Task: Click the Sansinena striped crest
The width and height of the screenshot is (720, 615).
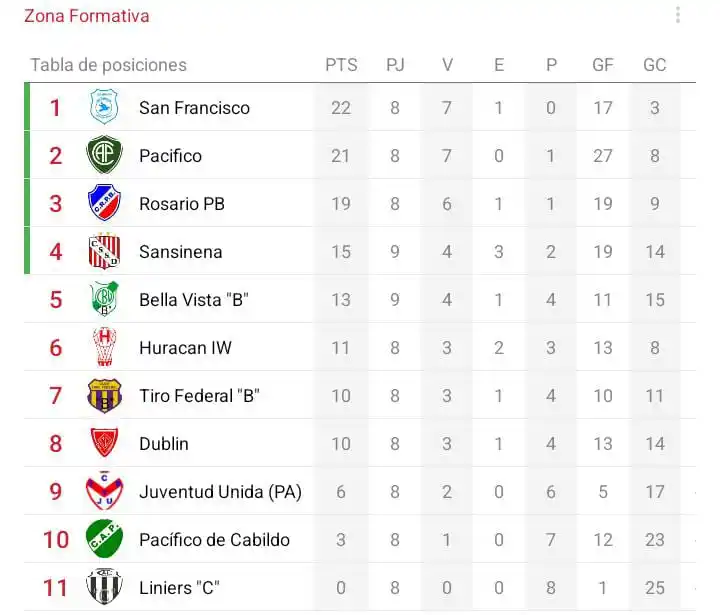Action: click(104, 251)
